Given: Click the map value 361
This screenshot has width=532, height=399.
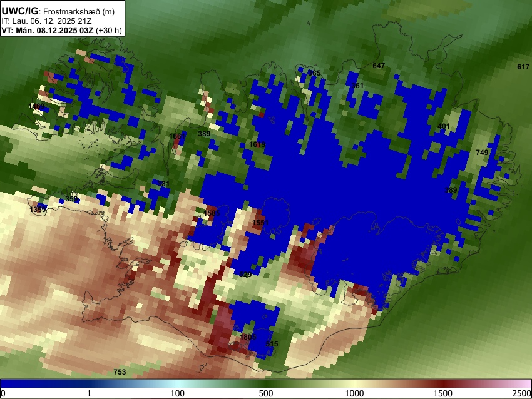Looking at the screenshot, I should 357,86.
